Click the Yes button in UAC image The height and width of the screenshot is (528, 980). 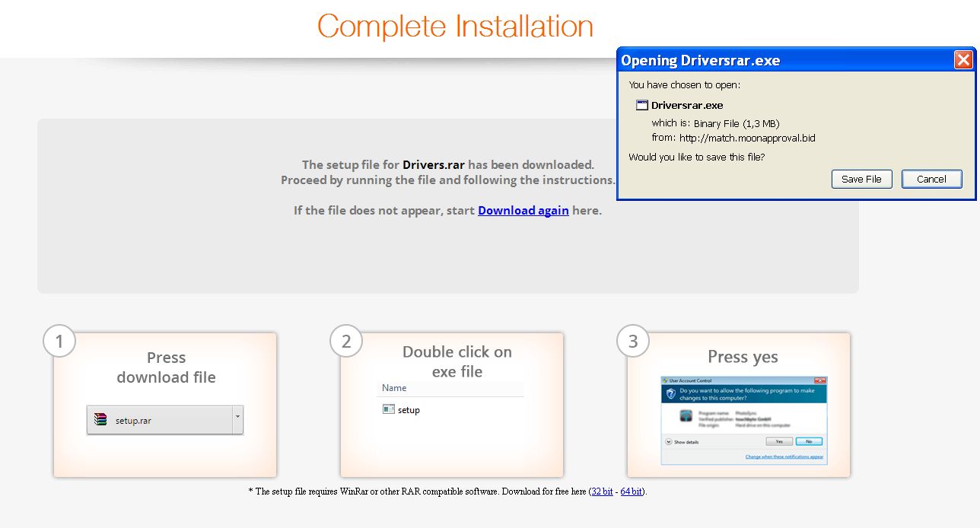(x=779, y=441)
